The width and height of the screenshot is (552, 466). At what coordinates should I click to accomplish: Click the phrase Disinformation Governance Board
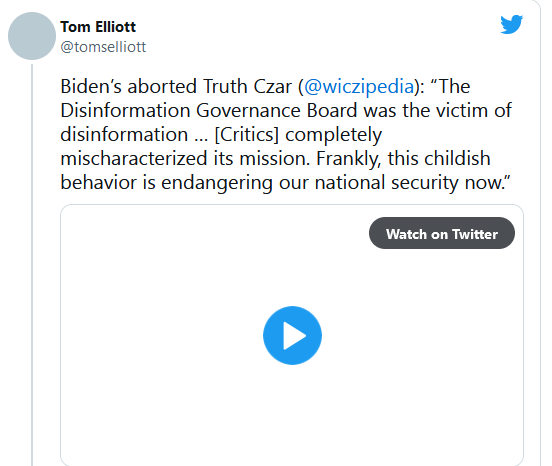pos(209,111)
